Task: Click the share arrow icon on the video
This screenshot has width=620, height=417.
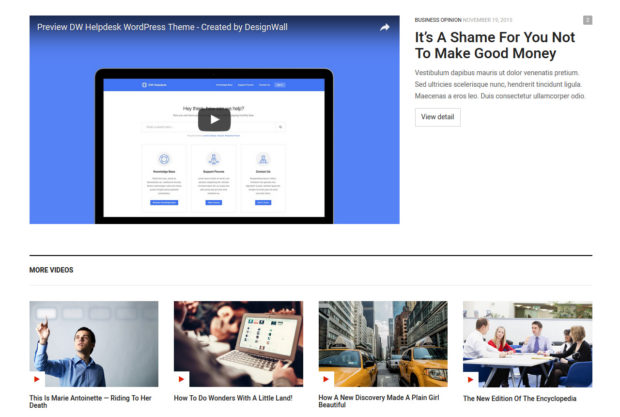Action: [384, 27]
